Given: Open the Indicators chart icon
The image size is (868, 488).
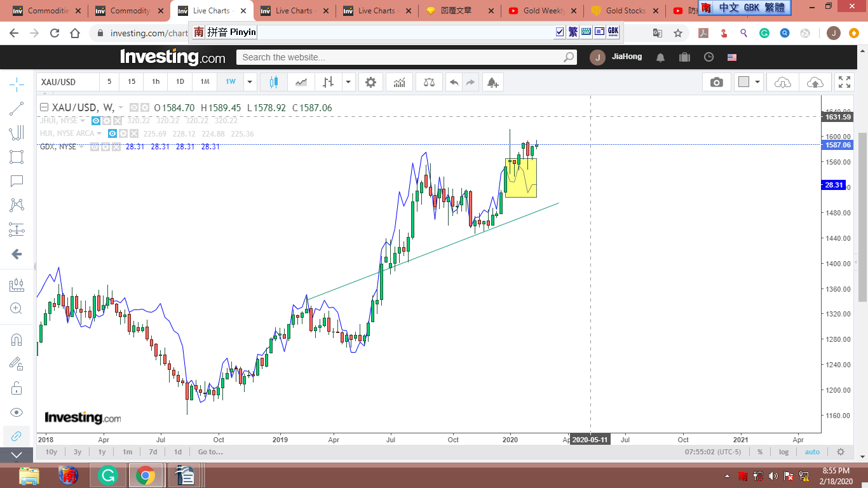Looking at the screenshot, I should [400, 82].
